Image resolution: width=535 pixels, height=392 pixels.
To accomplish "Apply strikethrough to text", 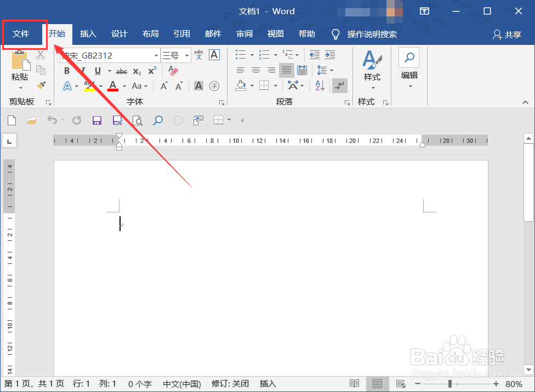I will tap(121, 71).
